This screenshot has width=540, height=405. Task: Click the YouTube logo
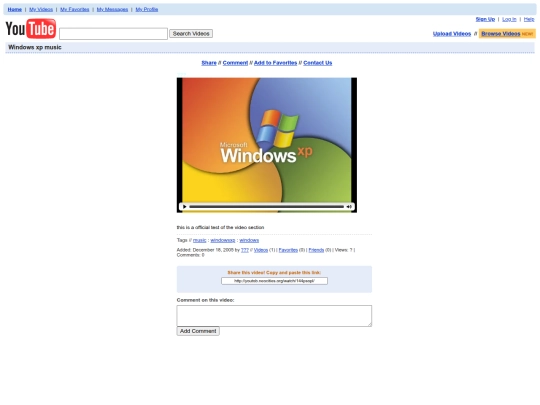(x=31, y=29)
